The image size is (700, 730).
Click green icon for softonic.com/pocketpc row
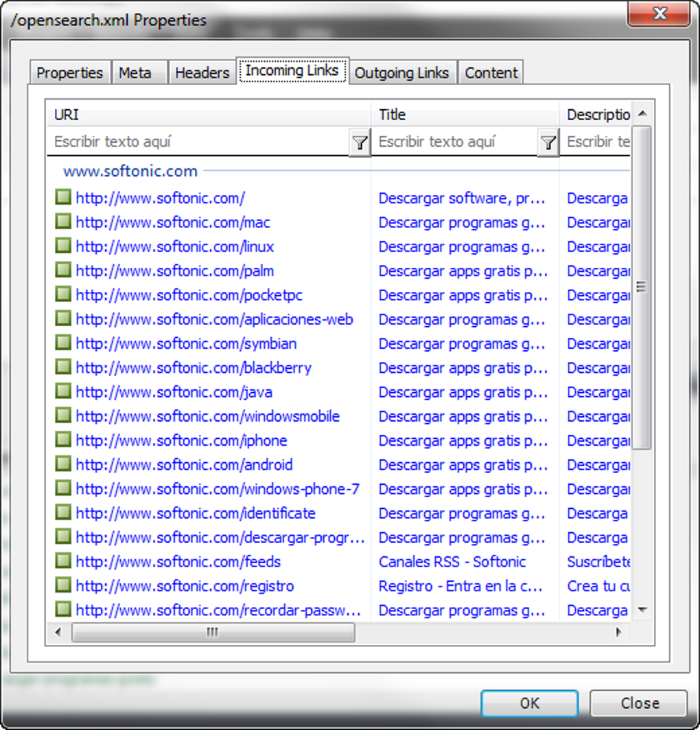[62, 294]
